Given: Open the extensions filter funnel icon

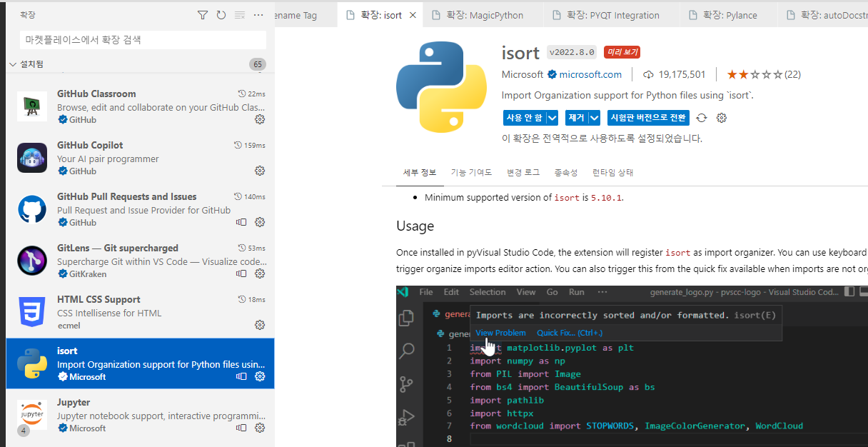Looking at the screenshot, I should coord(203,15).
